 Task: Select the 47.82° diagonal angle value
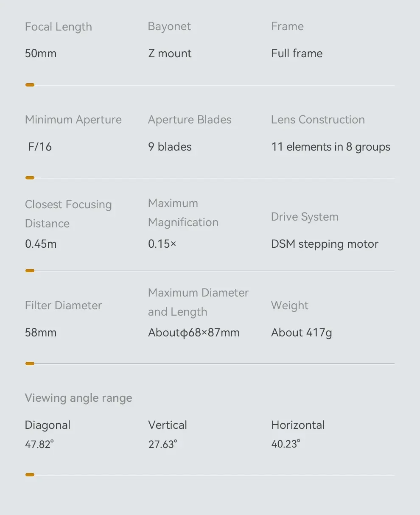[x=39, y=445]
